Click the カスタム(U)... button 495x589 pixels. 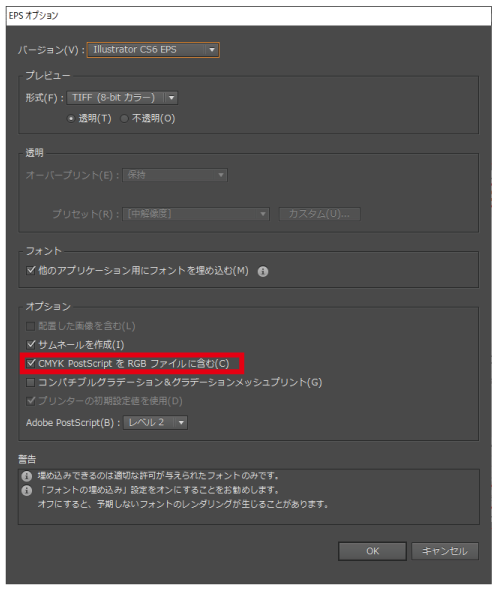[319, 214]
